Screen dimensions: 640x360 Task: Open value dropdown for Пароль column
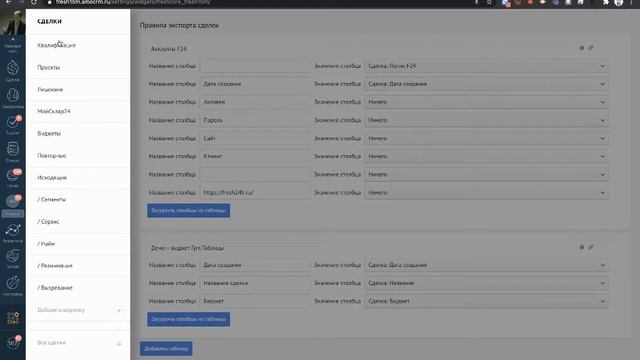[487, 120]
